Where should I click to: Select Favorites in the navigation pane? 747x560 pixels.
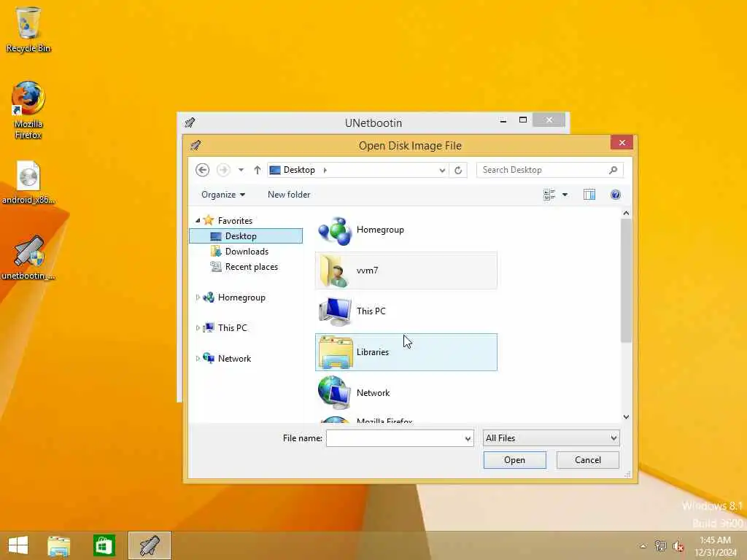[x=235, y=220]
